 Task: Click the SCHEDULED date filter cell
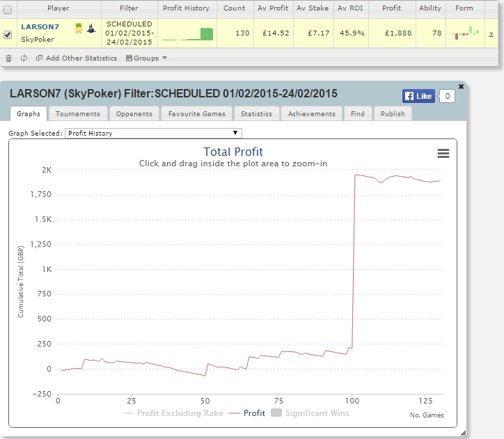click(x=129, y=33)
